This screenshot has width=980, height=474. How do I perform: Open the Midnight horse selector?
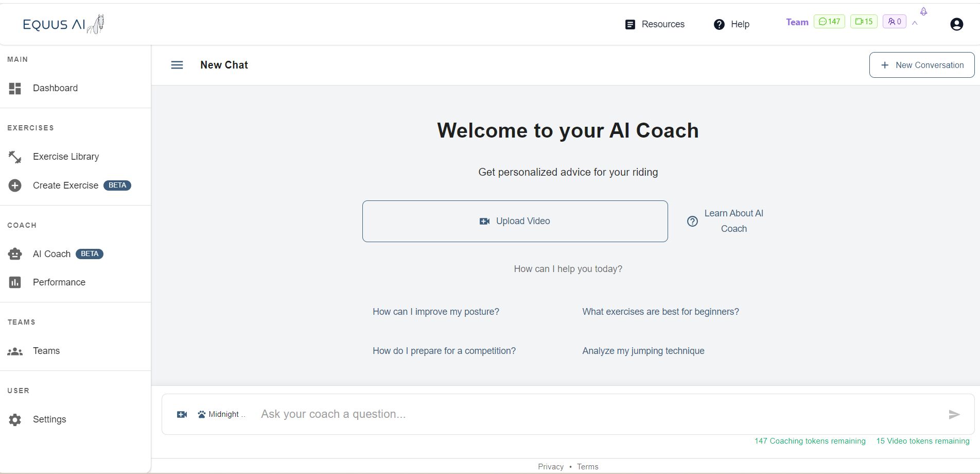222,414
